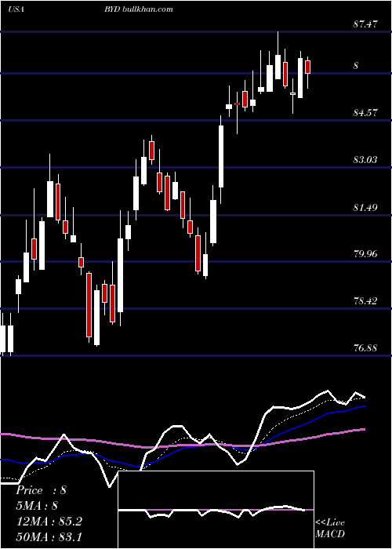This screenshot has width=392, height=549.
Task: Click the 5MA legend entry
Action: click(37, 506)
